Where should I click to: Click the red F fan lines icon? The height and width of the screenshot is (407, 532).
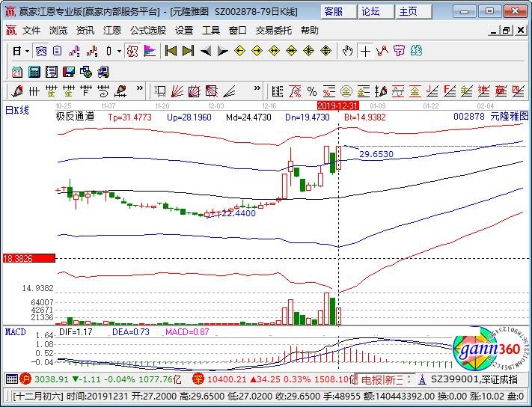tap(450, 91)
